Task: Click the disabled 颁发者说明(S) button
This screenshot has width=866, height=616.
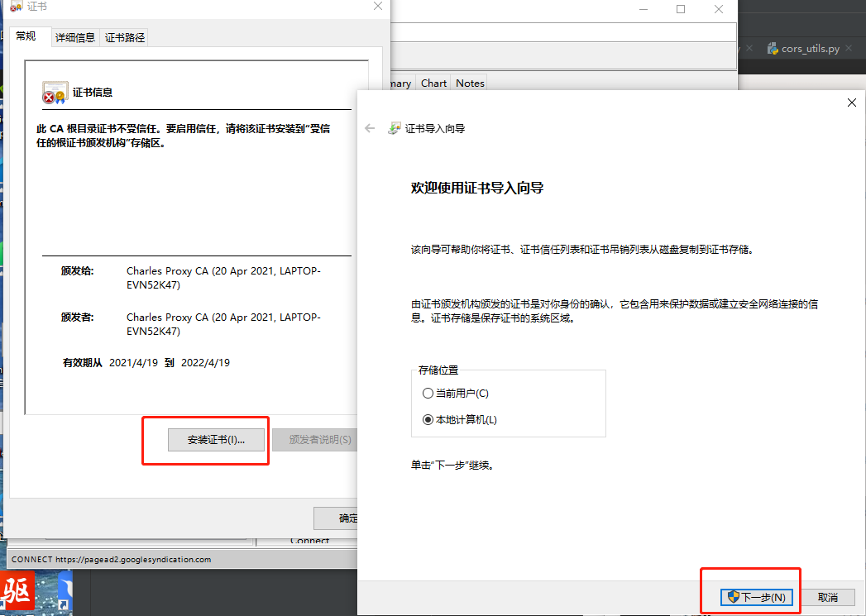Action: (x=316, y=440)
